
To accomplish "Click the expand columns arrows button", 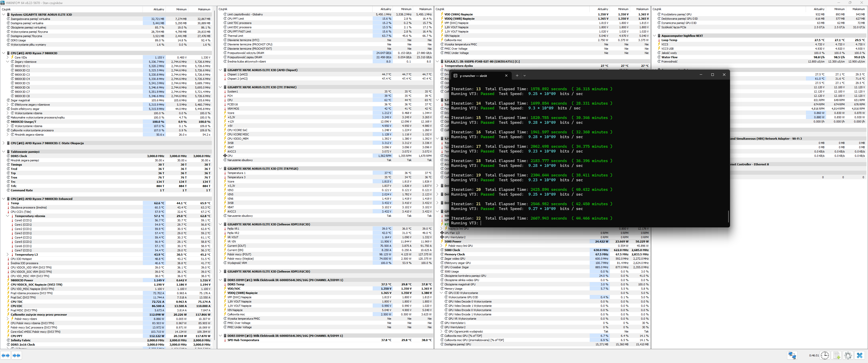I will tap(6, 355).
